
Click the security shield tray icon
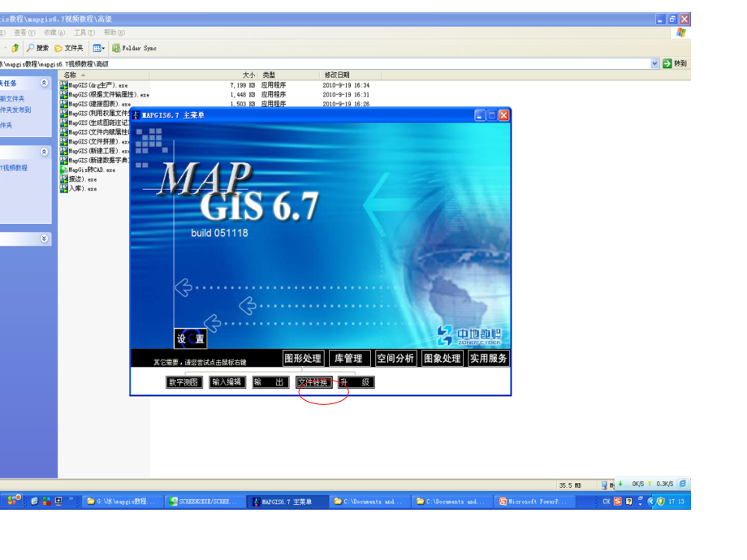(661, 501)
